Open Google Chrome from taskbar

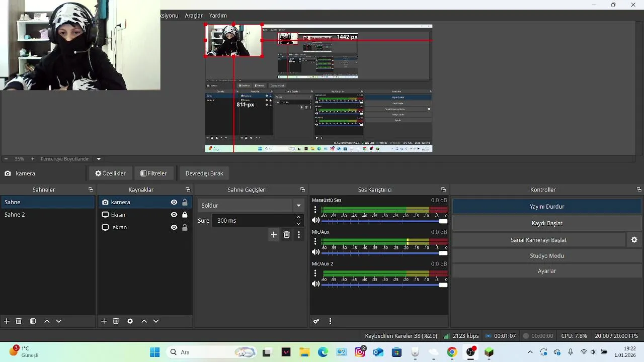pyautogui.click(x=452, y=352)
